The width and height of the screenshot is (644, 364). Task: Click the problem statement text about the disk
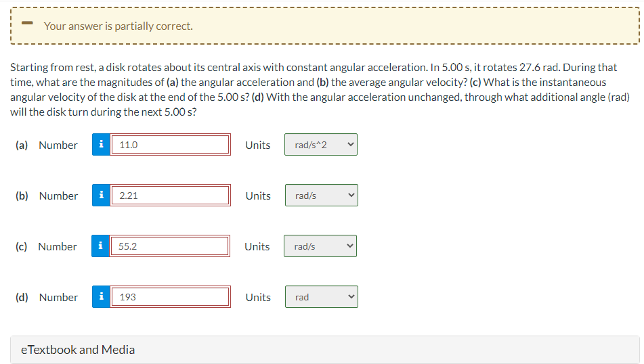320,89
